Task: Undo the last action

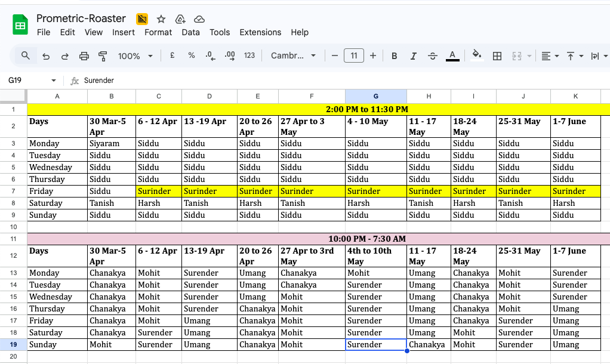Action: tap(46, 56)
